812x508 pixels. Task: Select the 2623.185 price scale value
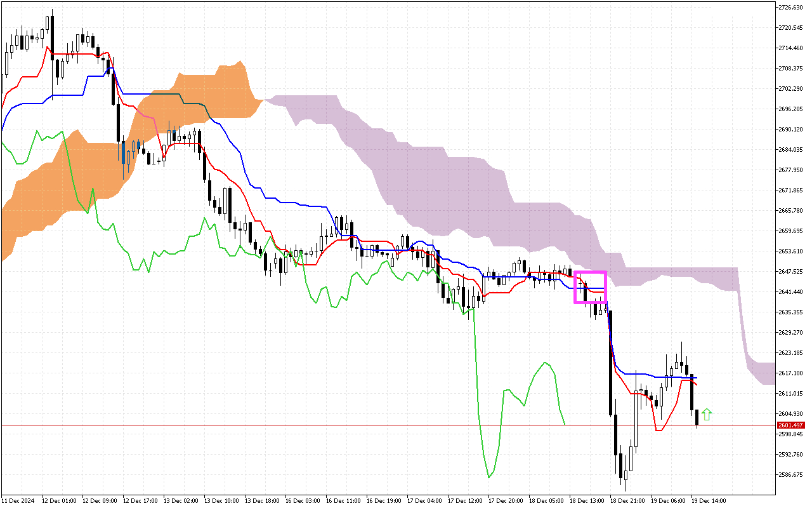point(790,353)
